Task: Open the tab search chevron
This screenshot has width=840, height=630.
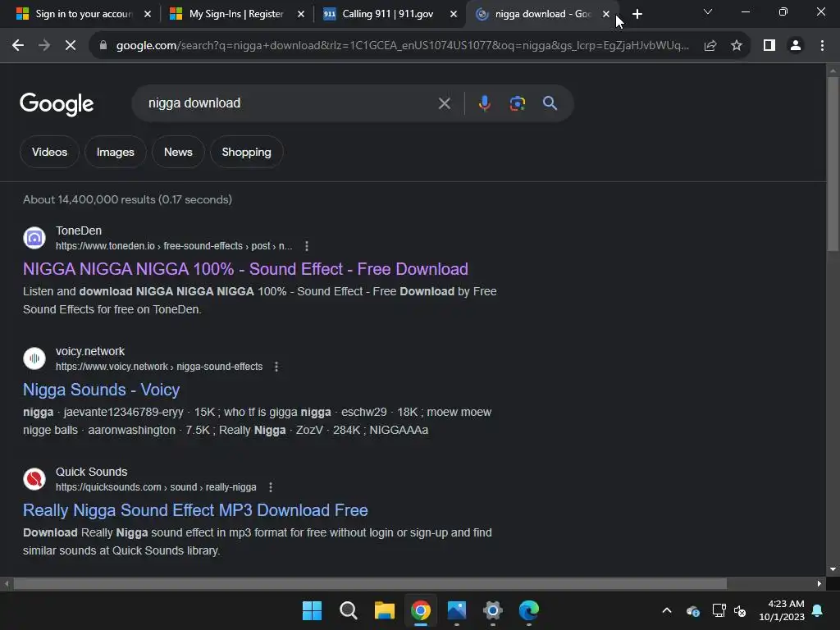Action: 708,11
